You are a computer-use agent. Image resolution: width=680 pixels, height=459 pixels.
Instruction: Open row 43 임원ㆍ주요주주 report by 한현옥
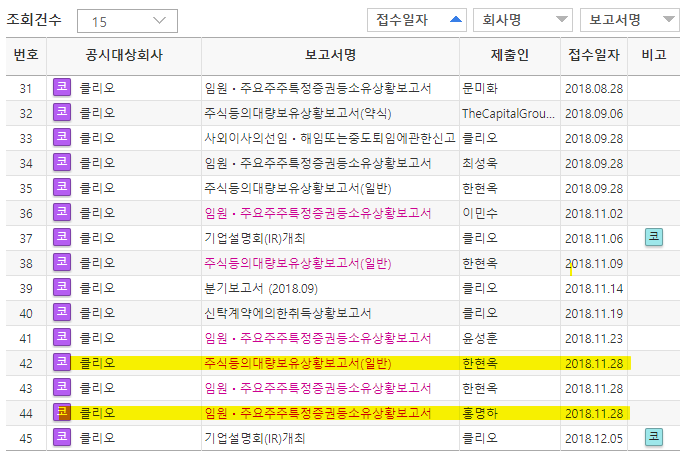(x=318, y=388)
